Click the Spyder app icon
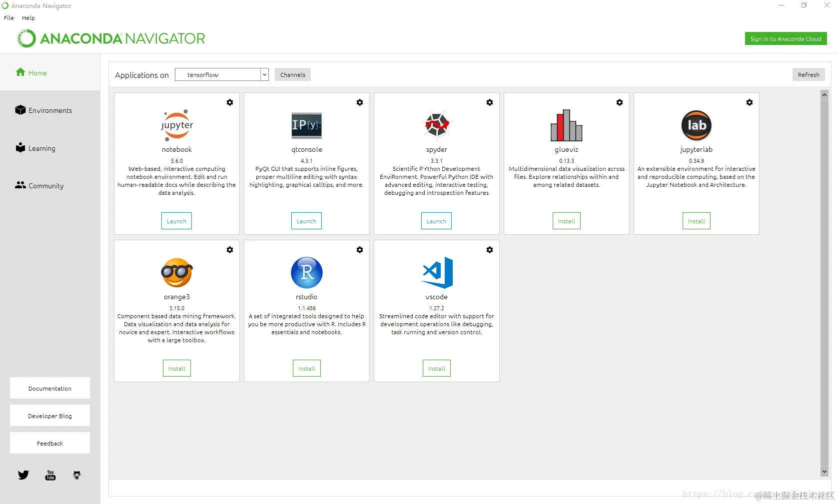Image resolution: width=838 pixels, height=504 pixels. point(437,125)
